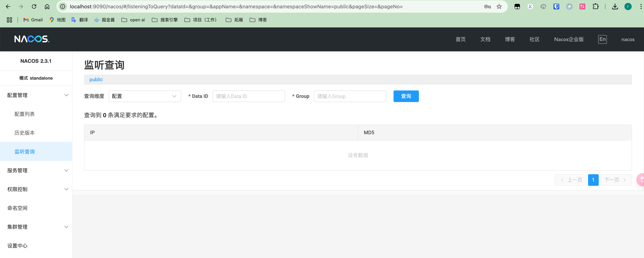Open the Bitwarden extension icon

coord(556,7)
